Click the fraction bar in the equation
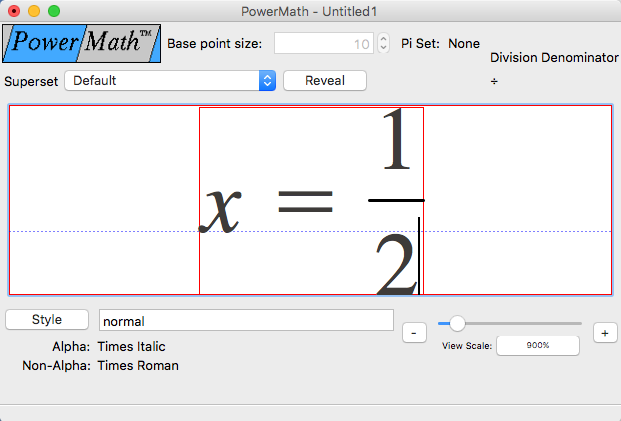Screen dimensions: 621x421 (396, 200)
